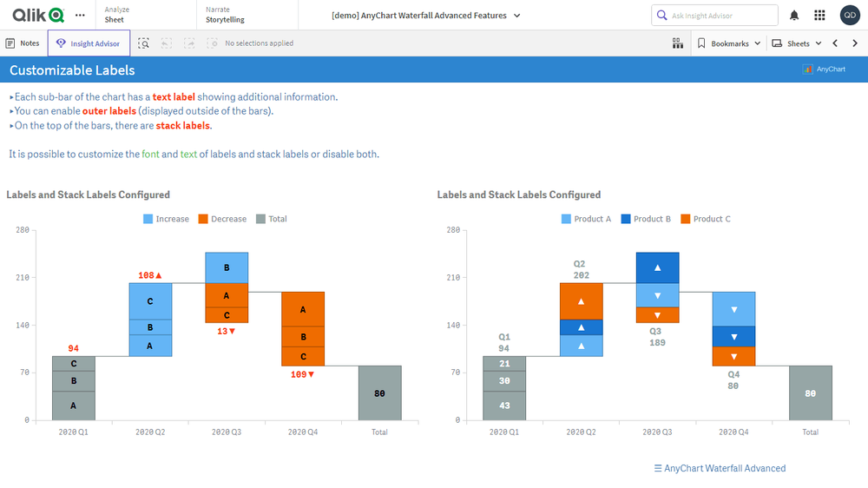Switch to the Narrate Storytelling tab
Viewport: 868px width, 488px height.
[225, 15]
